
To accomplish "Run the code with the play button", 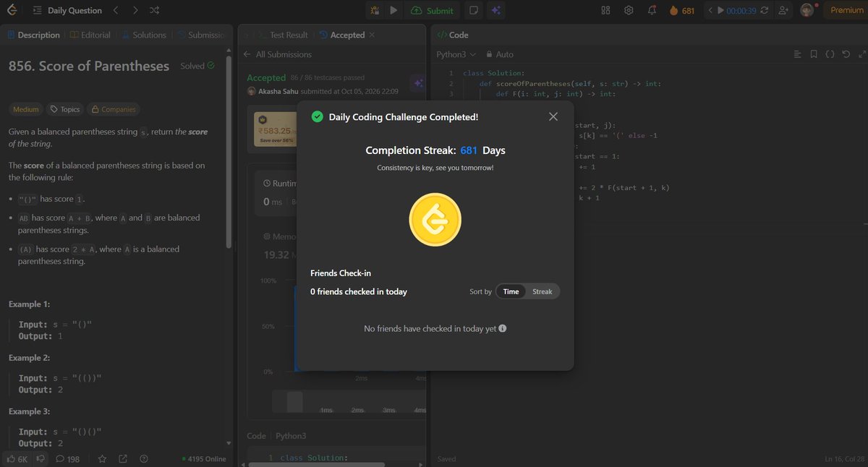I will point(393,11).
